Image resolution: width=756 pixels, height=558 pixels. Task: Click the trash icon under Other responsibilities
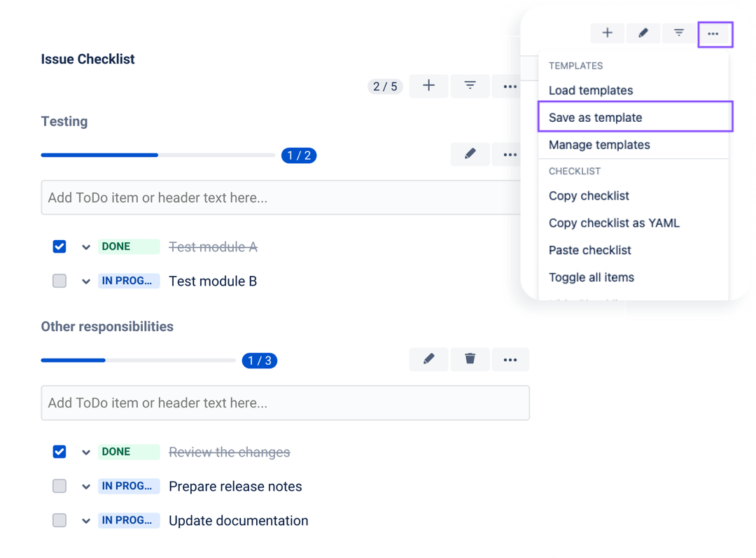click(x=470, y=359)
